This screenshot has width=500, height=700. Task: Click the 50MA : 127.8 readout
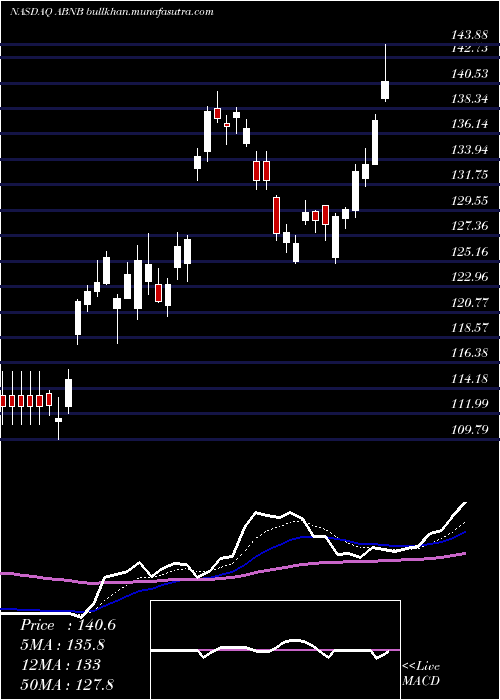68,685
